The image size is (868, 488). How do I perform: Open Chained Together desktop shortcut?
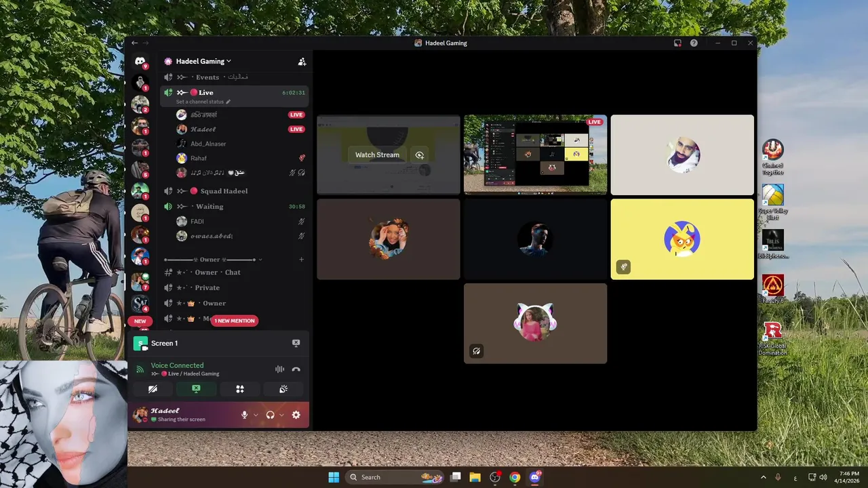pos(772,157)
